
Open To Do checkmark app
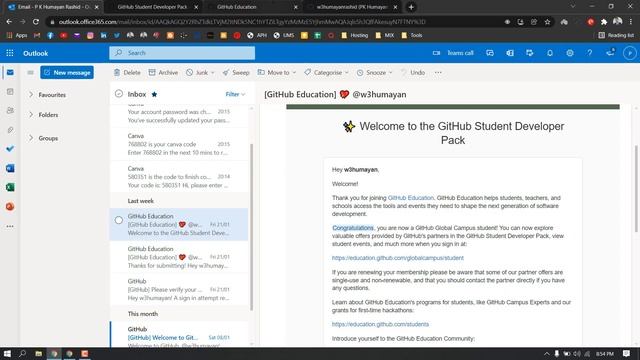[10, 149]
